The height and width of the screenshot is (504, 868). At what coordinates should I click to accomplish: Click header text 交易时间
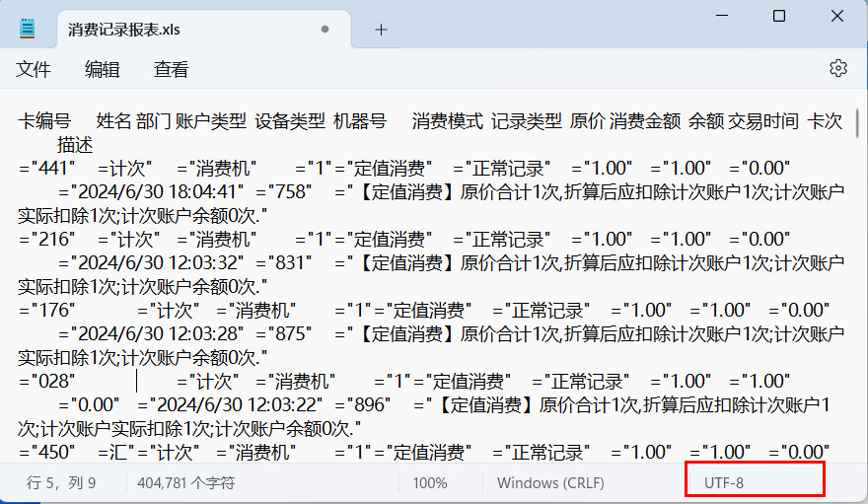click(x=762, y=120)
